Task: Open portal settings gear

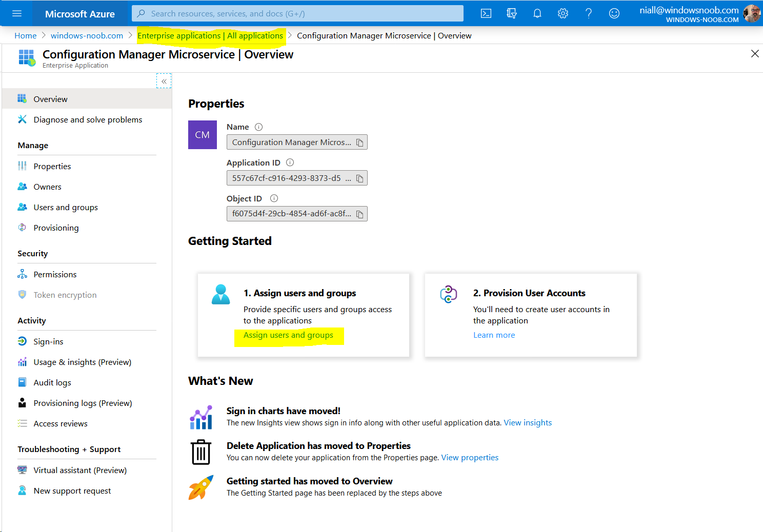Action: pos(563,13)
